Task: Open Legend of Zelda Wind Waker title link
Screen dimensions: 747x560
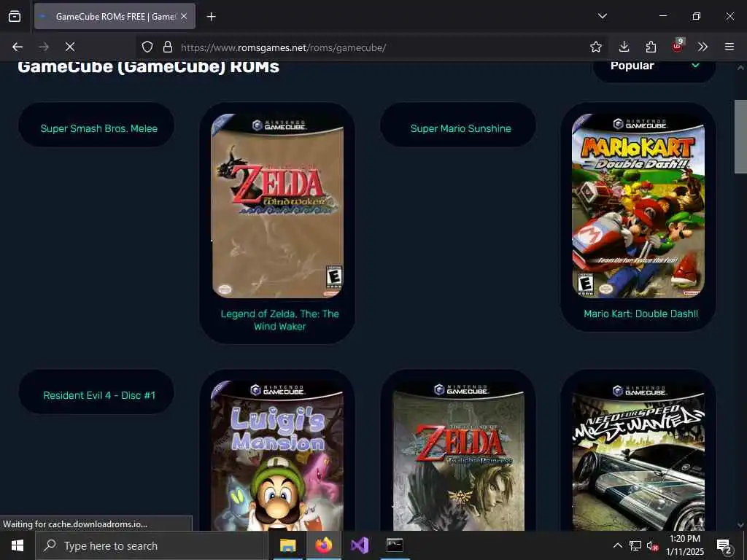Action: click(279, 320)
